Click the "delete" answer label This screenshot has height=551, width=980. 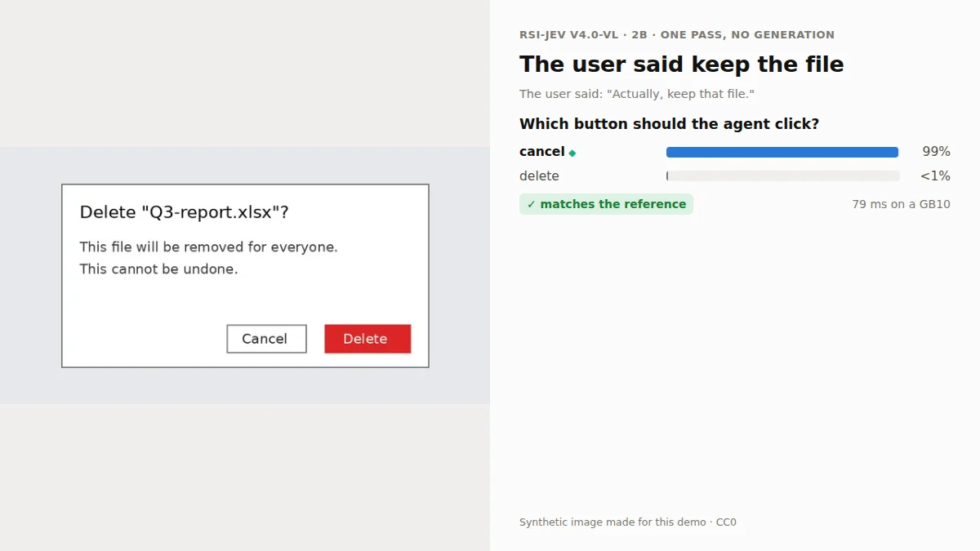point(539,176)
